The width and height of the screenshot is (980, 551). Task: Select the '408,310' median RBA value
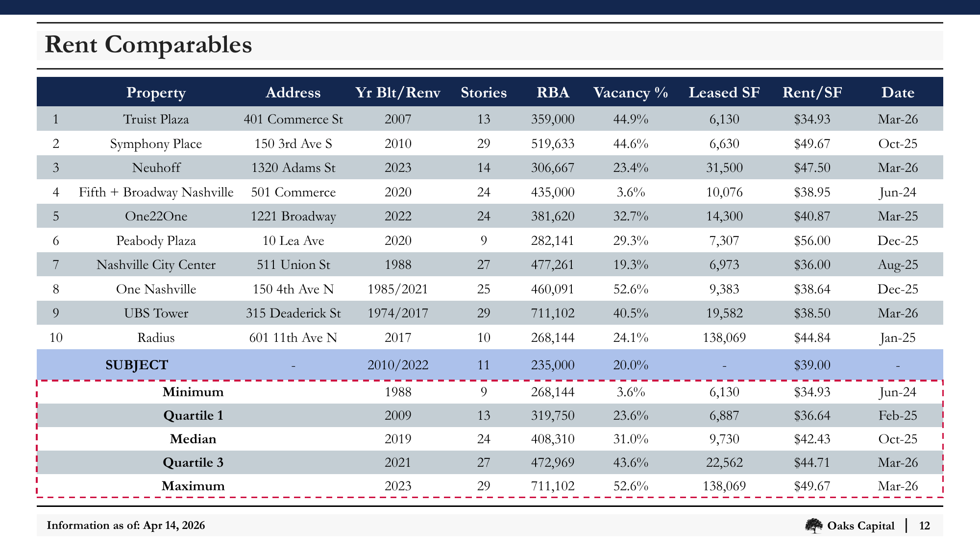click(553, 439)
